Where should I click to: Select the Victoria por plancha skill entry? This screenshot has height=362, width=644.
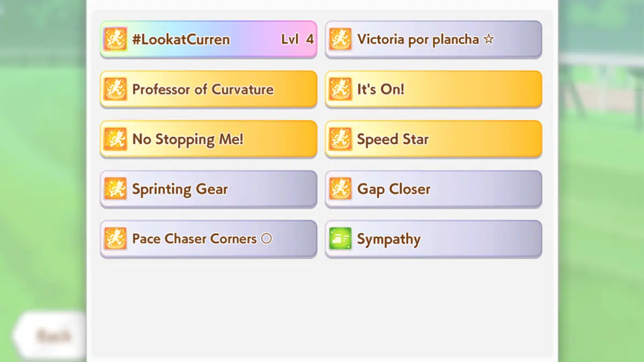433,39
